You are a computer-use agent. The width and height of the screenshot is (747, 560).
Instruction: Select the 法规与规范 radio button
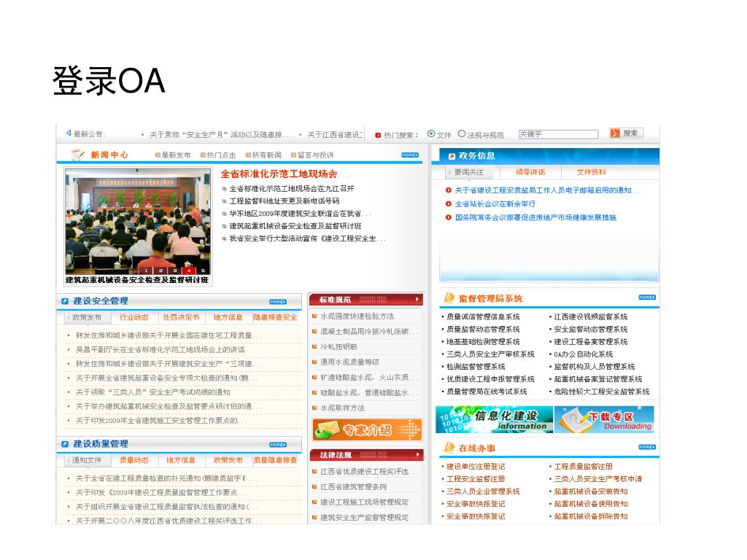pos(462,134)
